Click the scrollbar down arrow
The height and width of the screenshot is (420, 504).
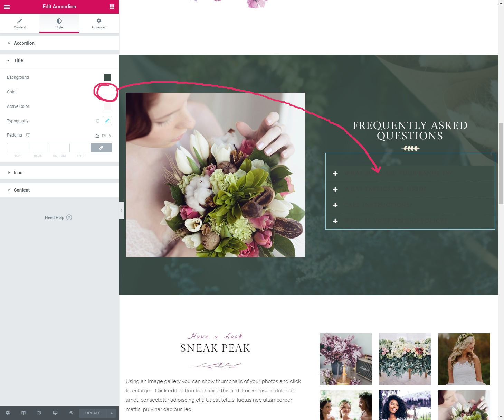click(x=501, y=417)
